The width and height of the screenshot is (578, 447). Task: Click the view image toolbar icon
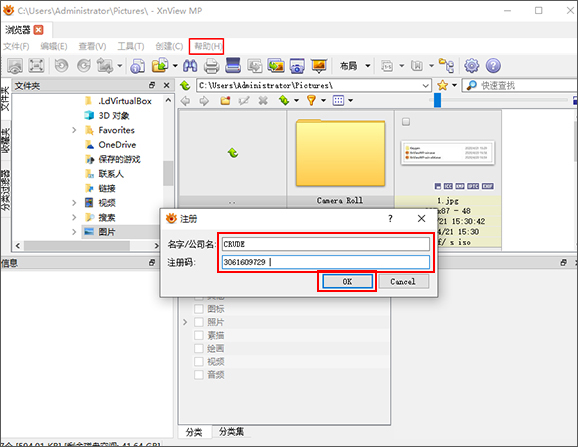(x=15, y=66)
